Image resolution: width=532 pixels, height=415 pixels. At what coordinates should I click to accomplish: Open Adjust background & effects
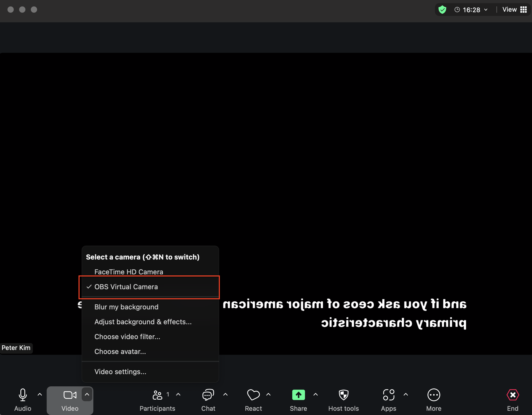(x=143, y=322)
